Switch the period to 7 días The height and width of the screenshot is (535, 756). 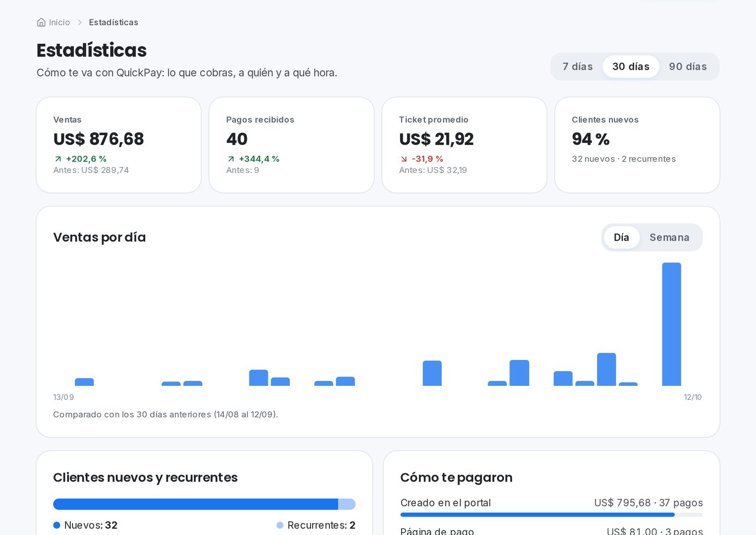578,66
